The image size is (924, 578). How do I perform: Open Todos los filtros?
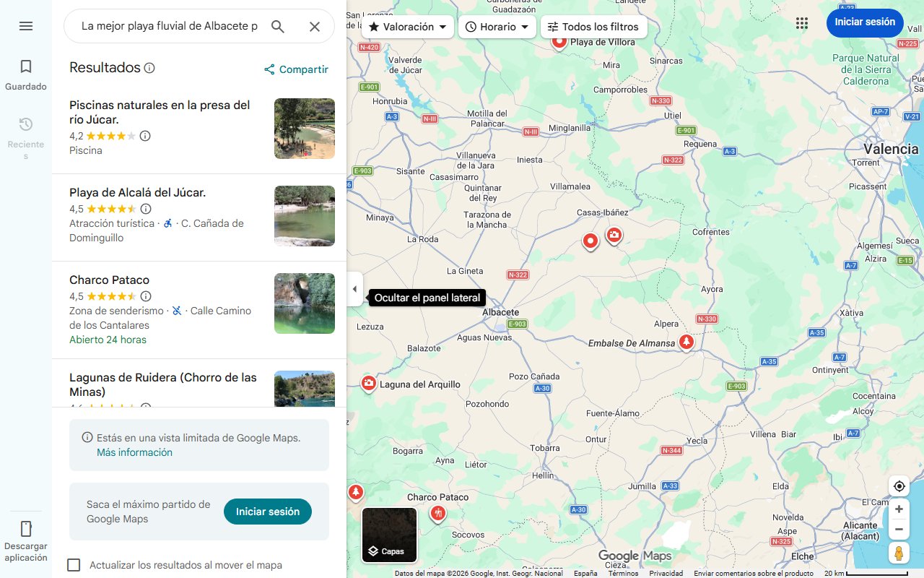pyautogui.click(x=595, y=26)
